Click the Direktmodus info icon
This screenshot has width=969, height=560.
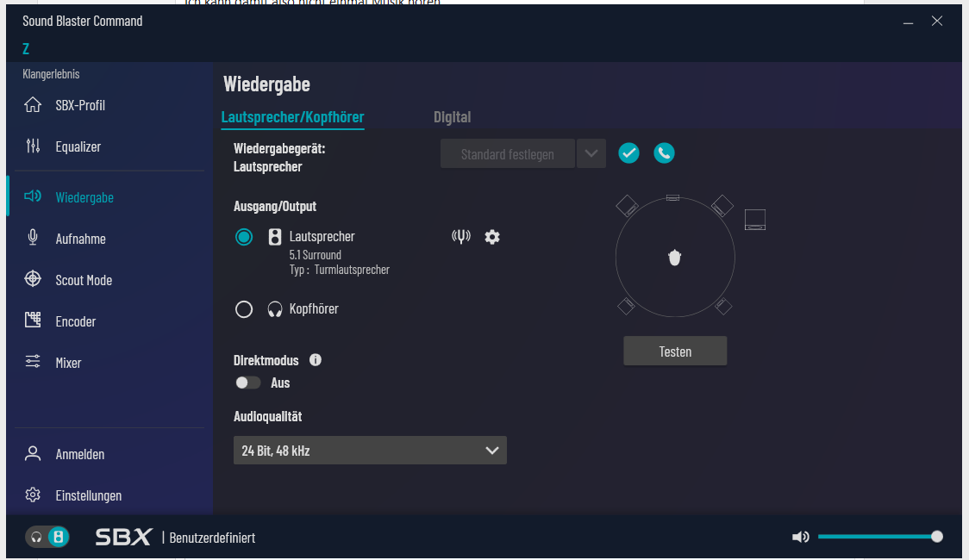[x=316, y=360]
